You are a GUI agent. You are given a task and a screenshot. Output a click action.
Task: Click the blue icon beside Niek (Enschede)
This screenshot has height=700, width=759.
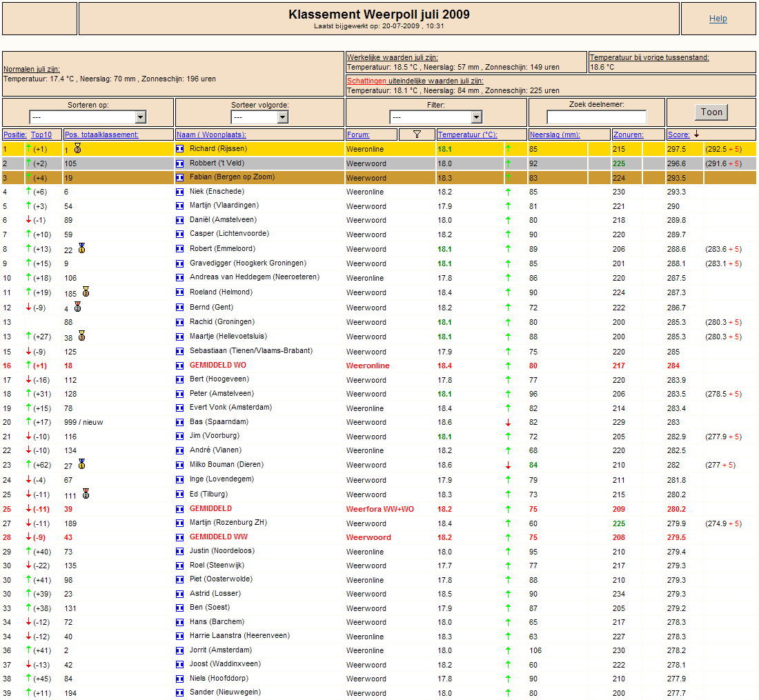point(179,192)
